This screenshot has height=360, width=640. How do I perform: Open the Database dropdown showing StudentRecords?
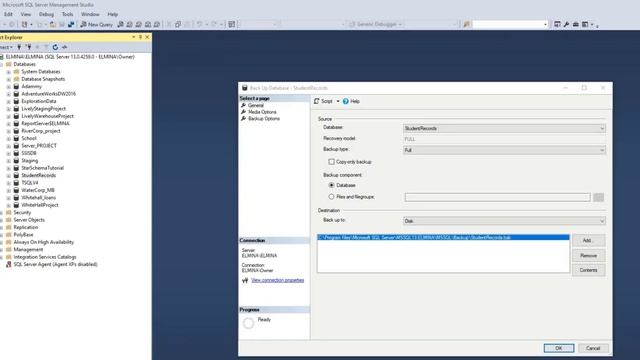[x=504, y=129]
